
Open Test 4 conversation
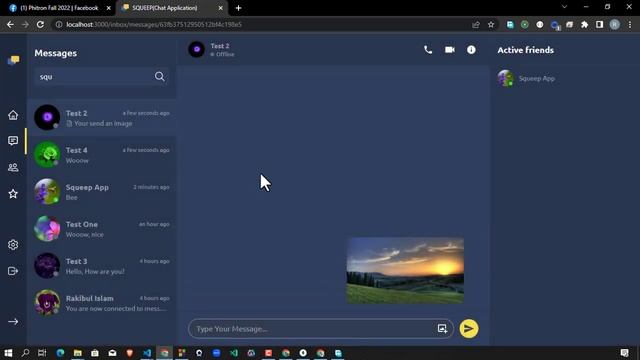[102, 155]
